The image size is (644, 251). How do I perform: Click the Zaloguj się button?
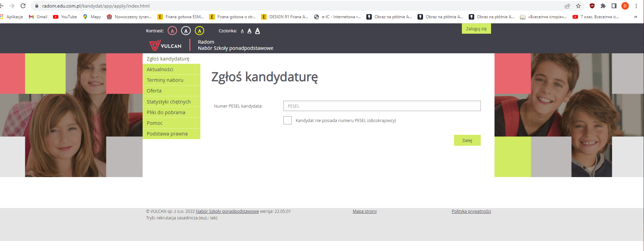tap(476, 29)
